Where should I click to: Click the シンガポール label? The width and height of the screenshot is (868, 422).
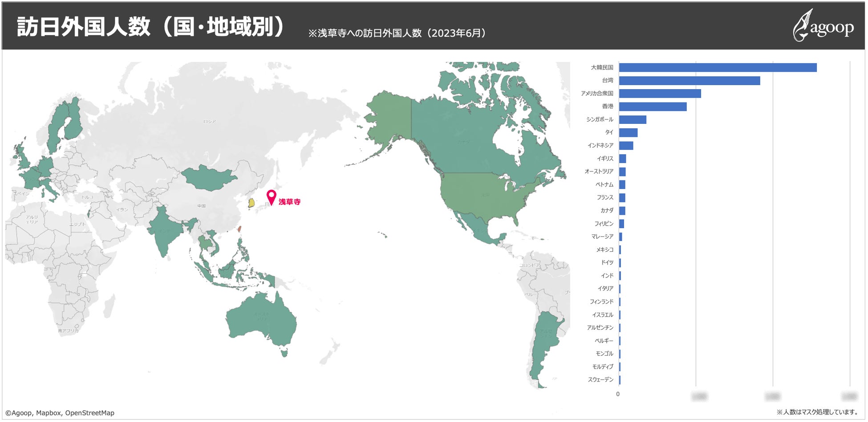[600, 119]
